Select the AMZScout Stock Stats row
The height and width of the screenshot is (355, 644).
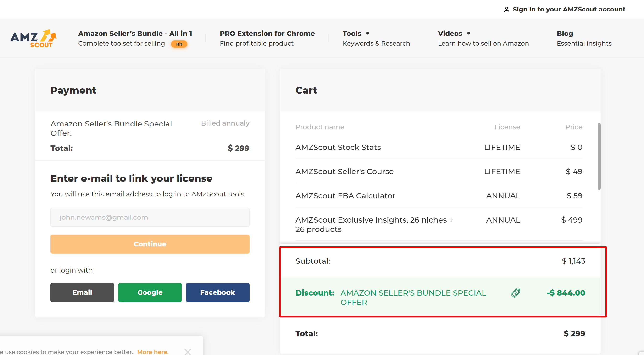(439, 147)
